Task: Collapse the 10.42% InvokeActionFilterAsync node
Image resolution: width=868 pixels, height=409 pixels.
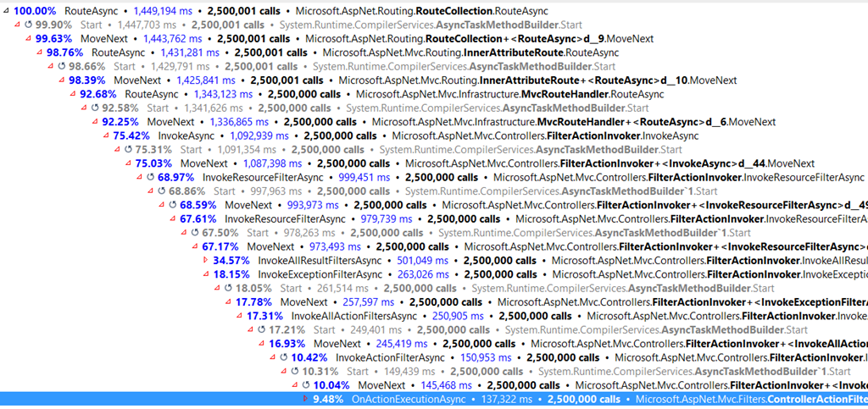Action: tap(272, 357)
